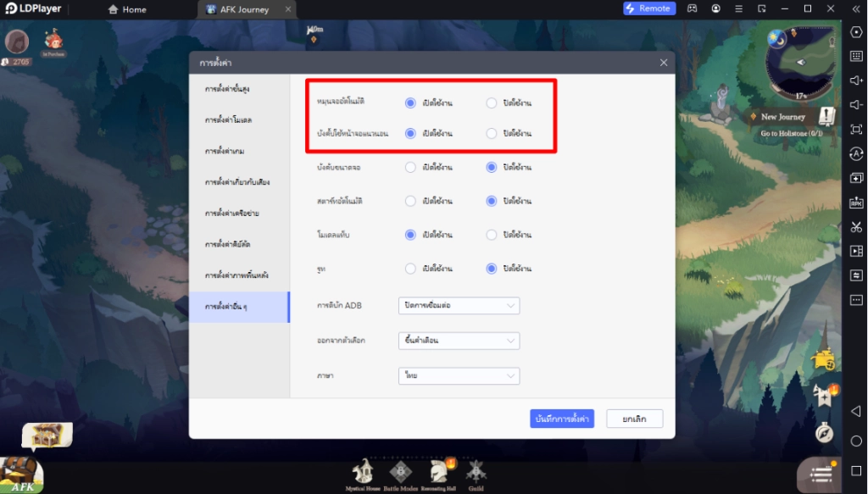Tap the 1st Purchase icon in game
Viewport: 868px width, 494px height.
pos(53,42)
